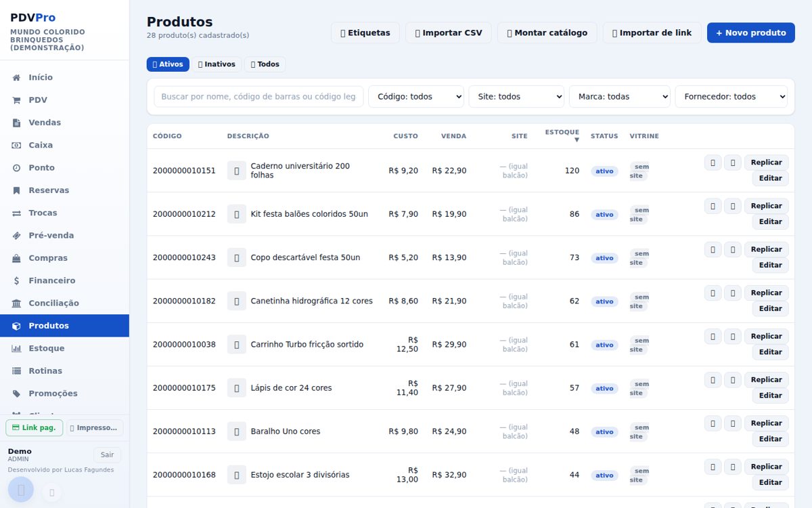This screenshot has width=812, height=508.
Task: Click the 'Impresso...' button in the sidebar
Action: tap(95, 428)
